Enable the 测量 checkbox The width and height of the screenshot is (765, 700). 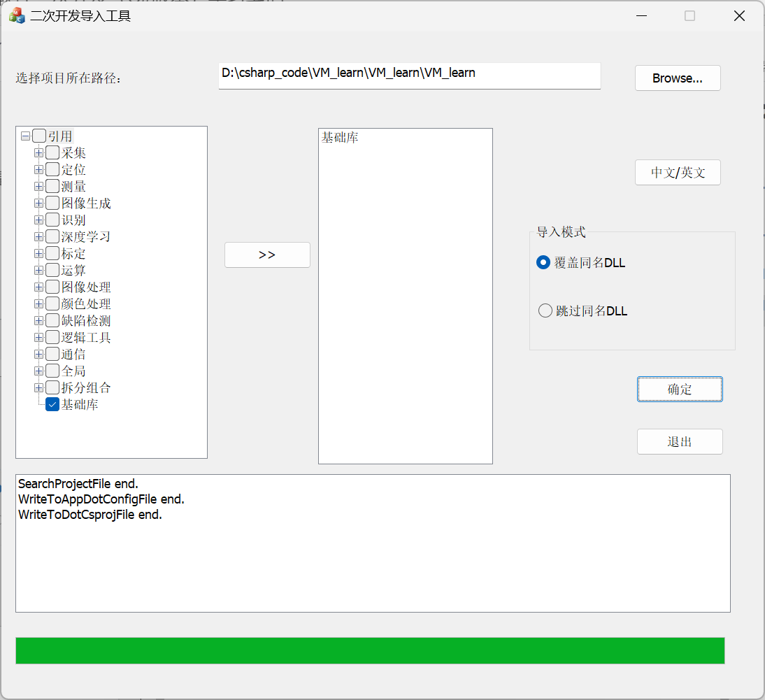pyautogui.click(x=52, y=186)
